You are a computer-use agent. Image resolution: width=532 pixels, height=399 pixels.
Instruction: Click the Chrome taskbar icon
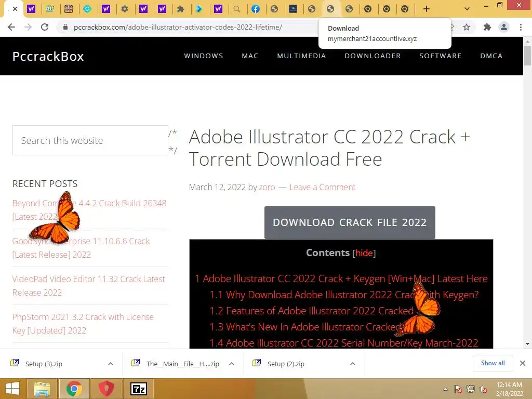74,389
